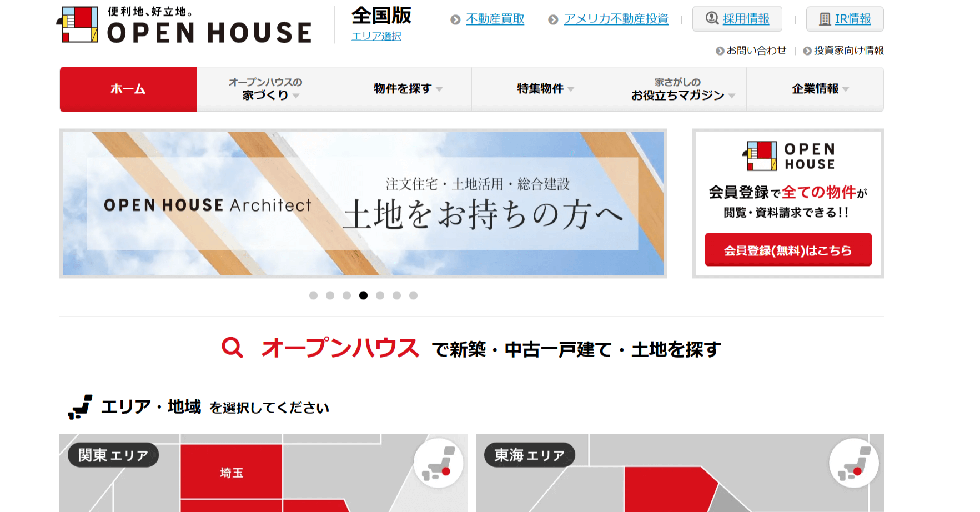This screenshot has height=512, width=980.
Task: Select the seventh carousel dot
Action: point(413,295)
